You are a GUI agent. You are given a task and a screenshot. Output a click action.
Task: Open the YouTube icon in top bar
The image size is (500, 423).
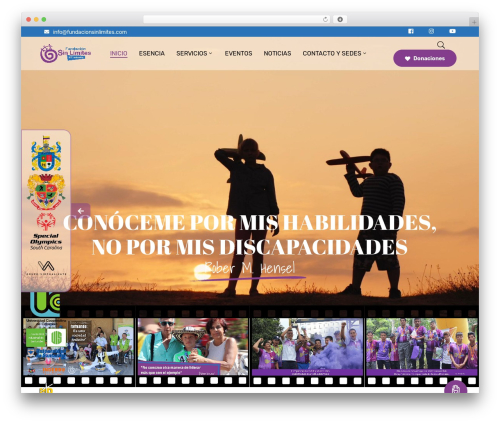pyautogui.click(x=452, y=31)
